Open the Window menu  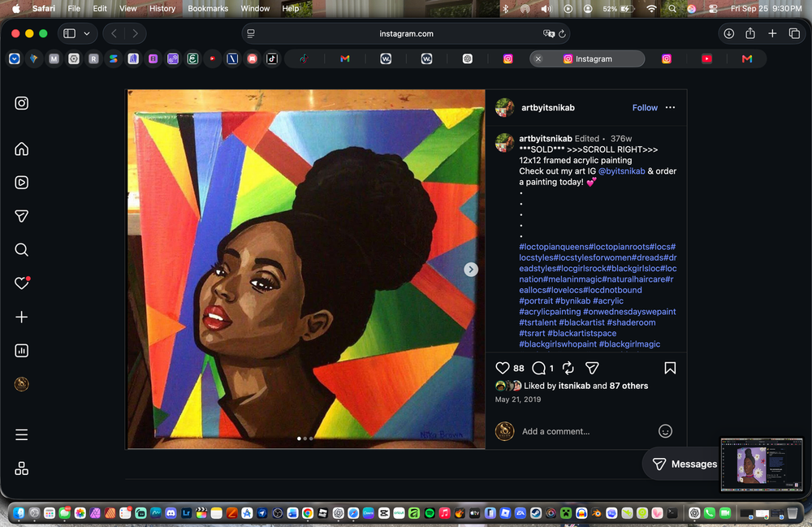point(255,8)
